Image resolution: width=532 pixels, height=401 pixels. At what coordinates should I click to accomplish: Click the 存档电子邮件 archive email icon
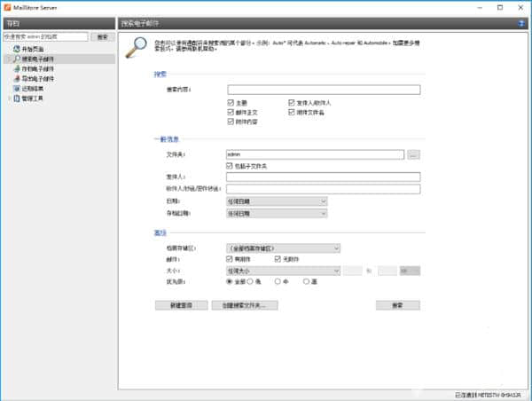coord(15,68)
